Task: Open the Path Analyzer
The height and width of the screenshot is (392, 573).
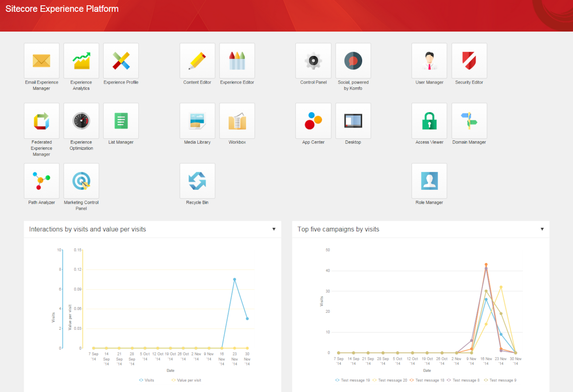Action: coord(41,181)
